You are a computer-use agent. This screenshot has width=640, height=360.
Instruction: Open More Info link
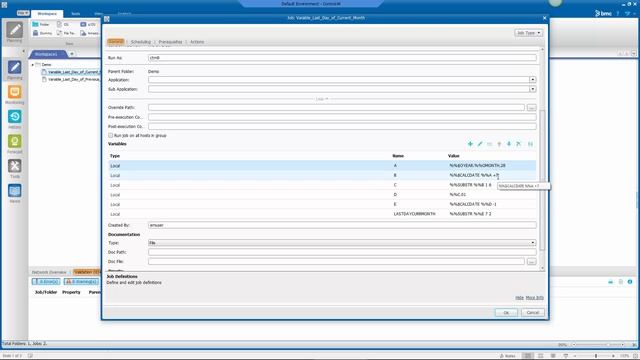(x=534, y=298)
